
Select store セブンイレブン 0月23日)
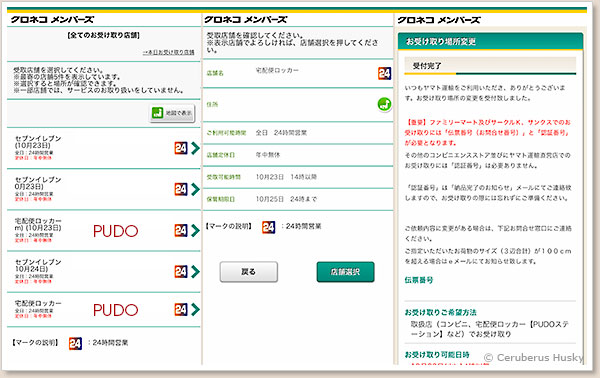coord(104,189)
